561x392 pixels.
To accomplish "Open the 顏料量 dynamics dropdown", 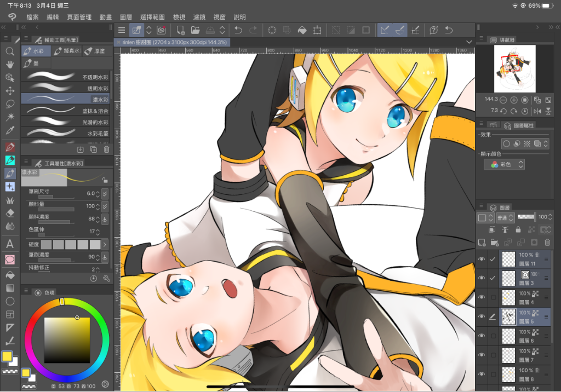I will point(105,206).
